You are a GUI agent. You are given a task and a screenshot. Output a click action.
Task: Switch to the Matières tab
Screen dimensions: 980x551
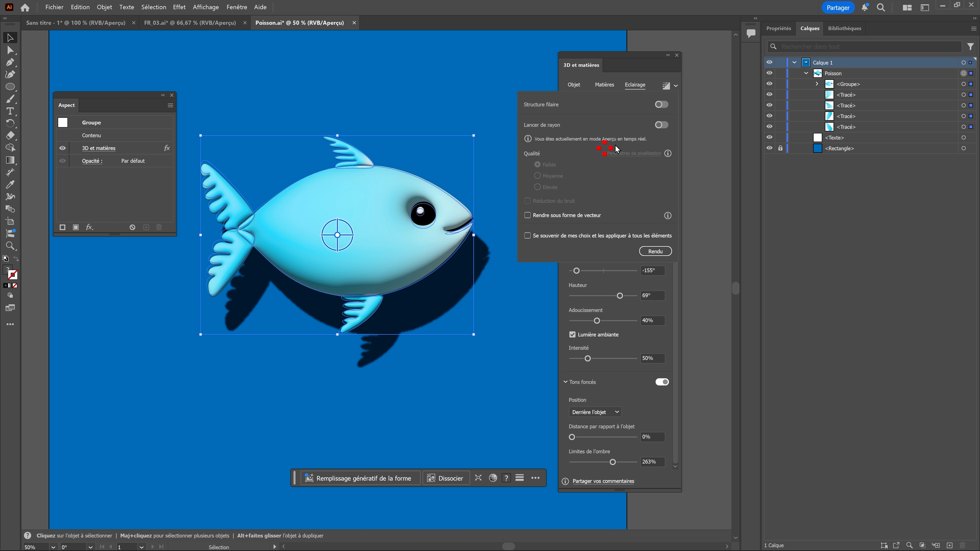click(604, 85)
